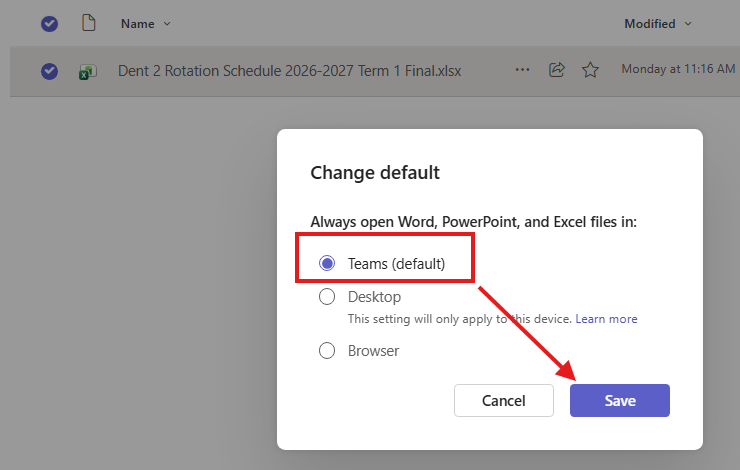740x470 pixels.
Task: Choose the Browser radio option
Action: coord(327,351)
